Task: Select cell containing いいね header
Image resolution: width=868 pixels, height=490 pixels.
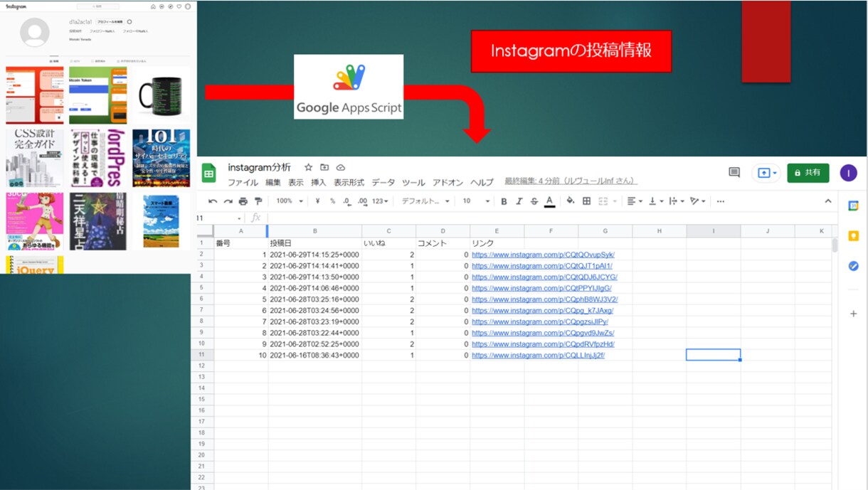Action: click(x=388, y=243)
